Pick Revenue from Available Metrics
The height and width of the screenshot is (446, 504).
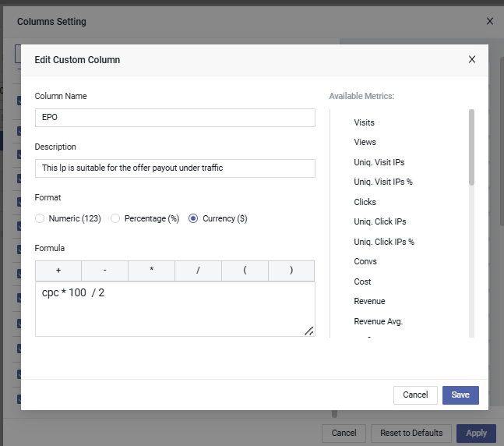(x=369, y=301)
